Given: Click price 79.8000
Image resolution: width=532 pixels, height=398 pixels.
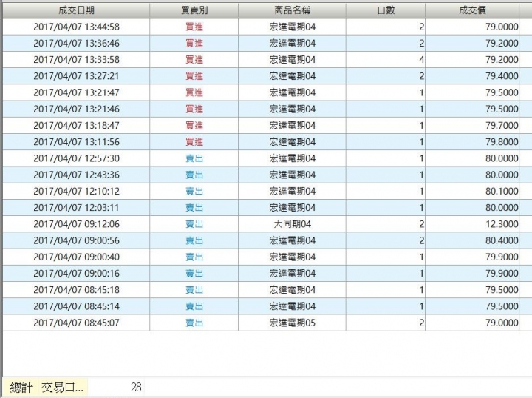Looking at the screenshot, I should tap(502, 142).
